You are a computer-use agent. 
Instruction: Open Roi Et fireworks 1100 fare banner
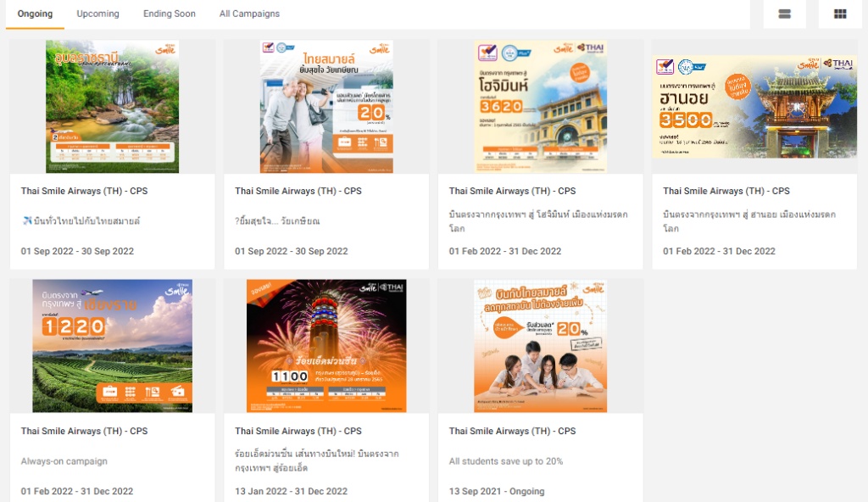click(x=326, y=346)
